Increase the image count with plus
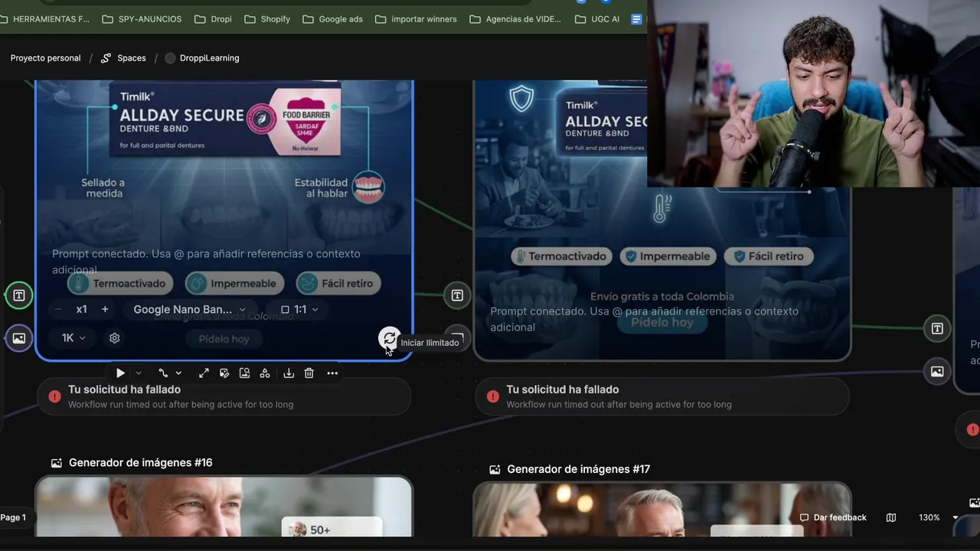 tap(105, 309)
